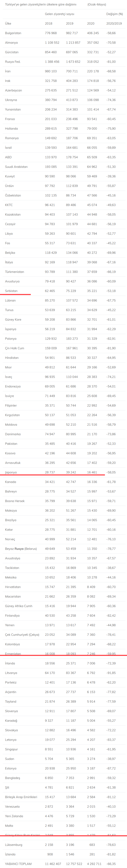The height and width of the screenshot is (868, 127).
Task: Select the 2019 column header
Action: coord(69,24)
